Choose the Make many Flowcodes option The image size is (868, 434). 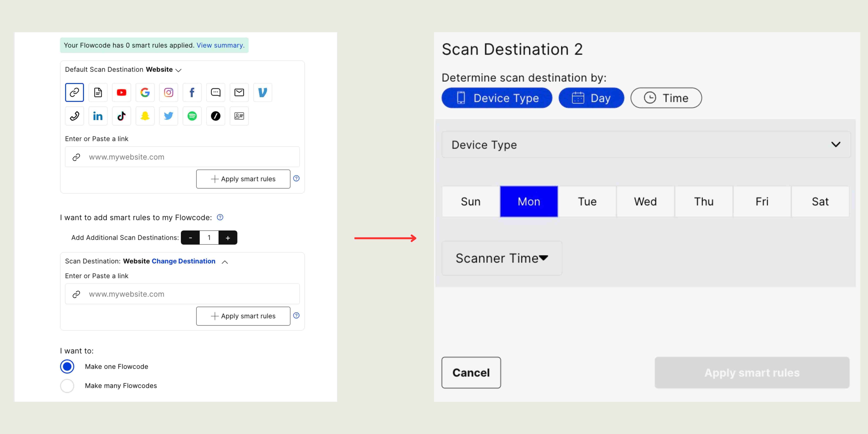coord(67,386)
